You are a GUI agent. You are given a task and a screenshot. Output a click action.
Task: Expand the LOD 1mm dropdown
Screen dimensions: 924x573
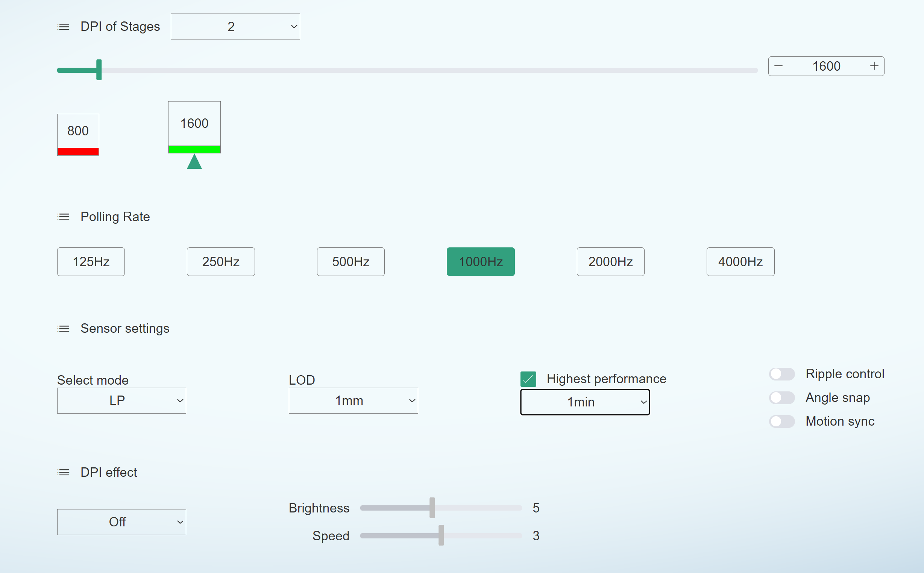pos(353,400)
